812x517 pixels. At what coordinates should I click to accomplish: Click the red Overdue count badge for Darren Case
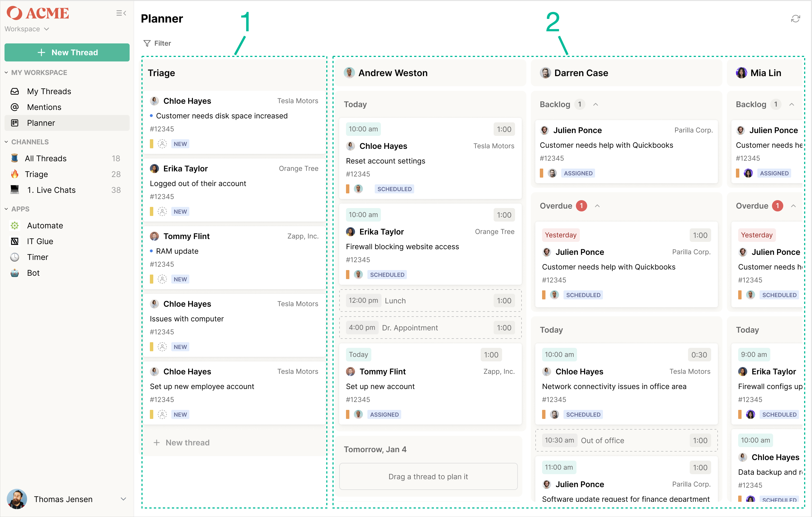(581, 206)
